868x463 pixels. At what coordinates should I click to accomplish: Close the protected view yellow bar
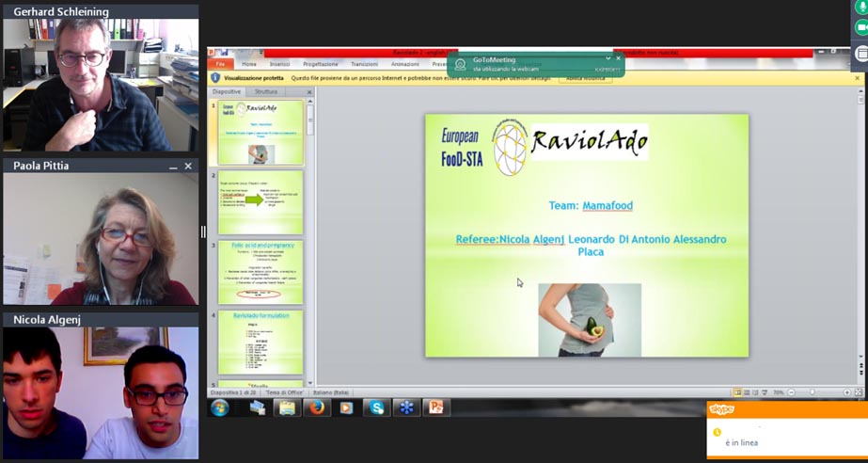(x=857, y=78)
